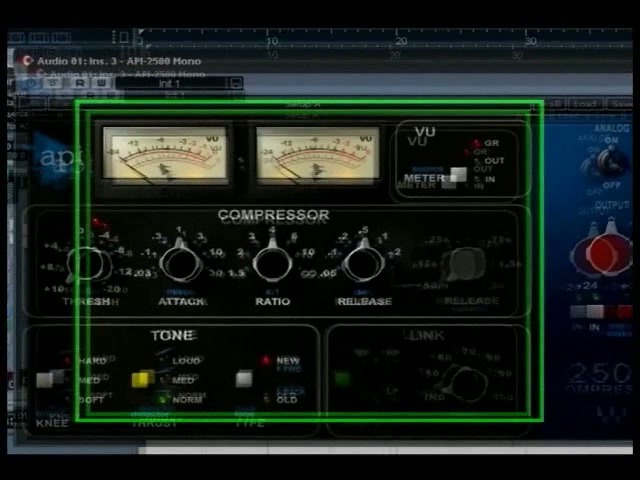Click the left VU meter display
This screenshot has height=480, width=640.
pos(165,153)
